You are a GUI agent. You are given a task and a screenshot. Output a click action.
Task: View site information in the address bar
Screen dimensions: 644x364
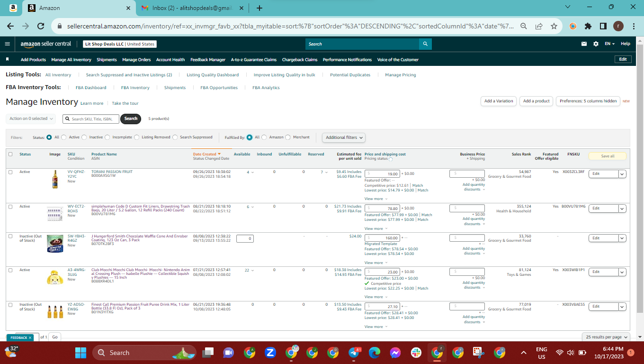(x=60, y=27)
